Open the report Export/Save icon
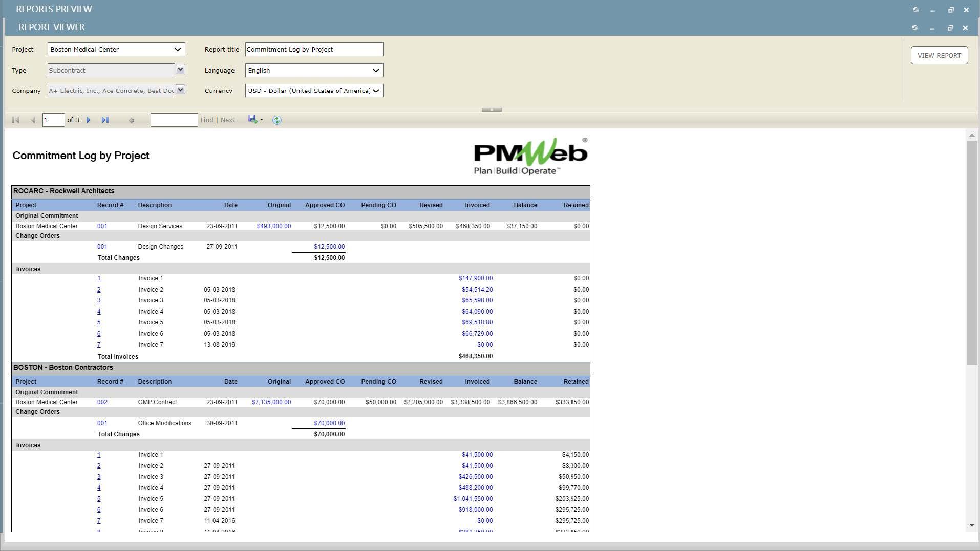This screenshot has width=980, height=551. 252,119
